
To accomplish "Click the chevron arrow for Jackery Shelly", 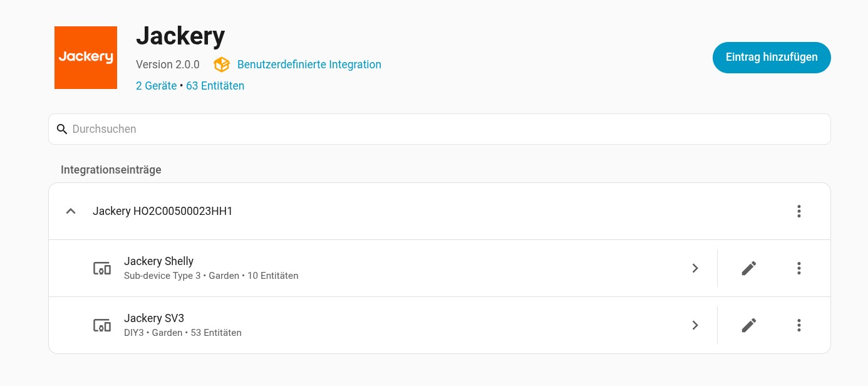I will point(695,268).
